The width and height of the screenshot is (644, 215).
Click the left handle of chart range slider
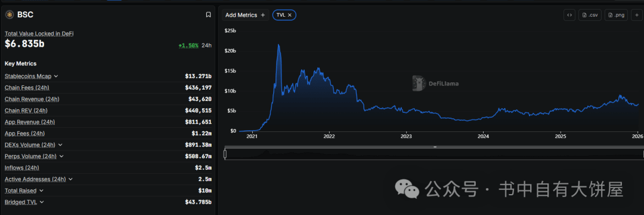pos(225,153)
